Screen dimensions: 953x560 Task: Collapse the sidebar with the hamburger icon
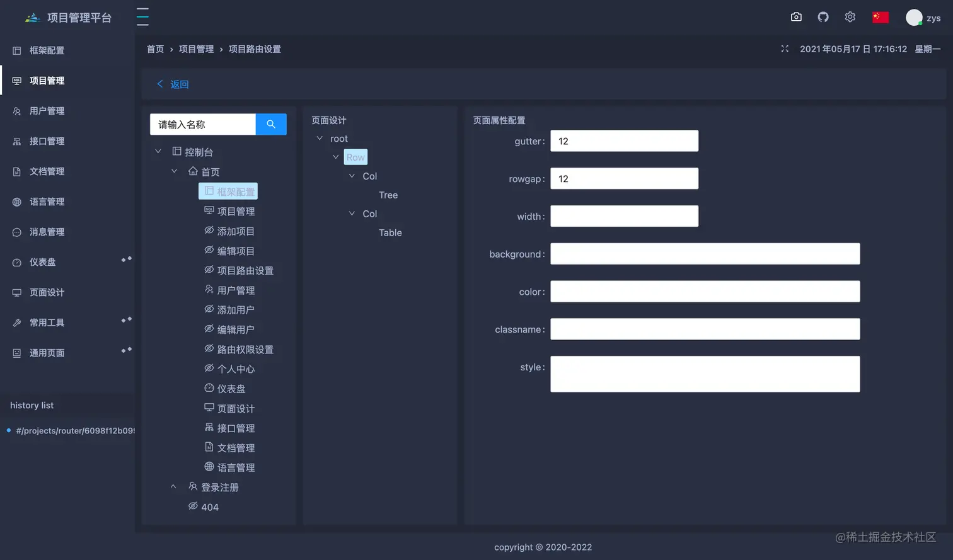(x=143, y=17)
